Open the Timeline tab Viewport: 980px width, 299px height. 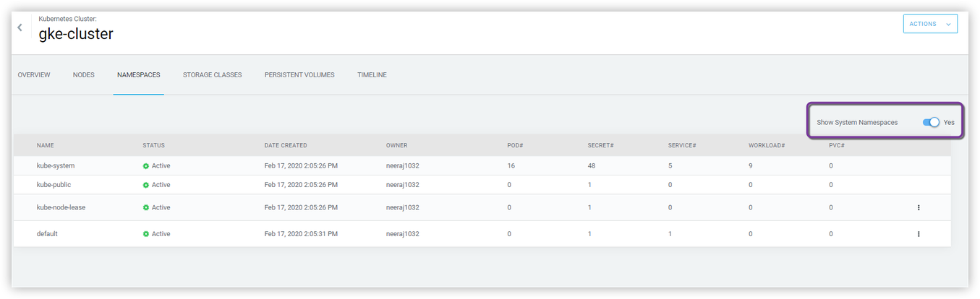coord(372,75)
